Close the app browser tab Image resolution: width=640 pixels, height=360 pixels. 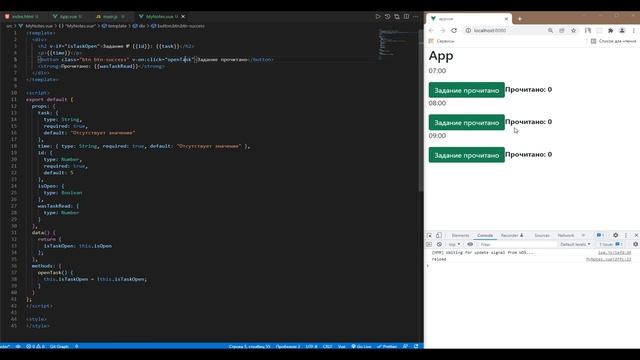[x=506, y=19]
